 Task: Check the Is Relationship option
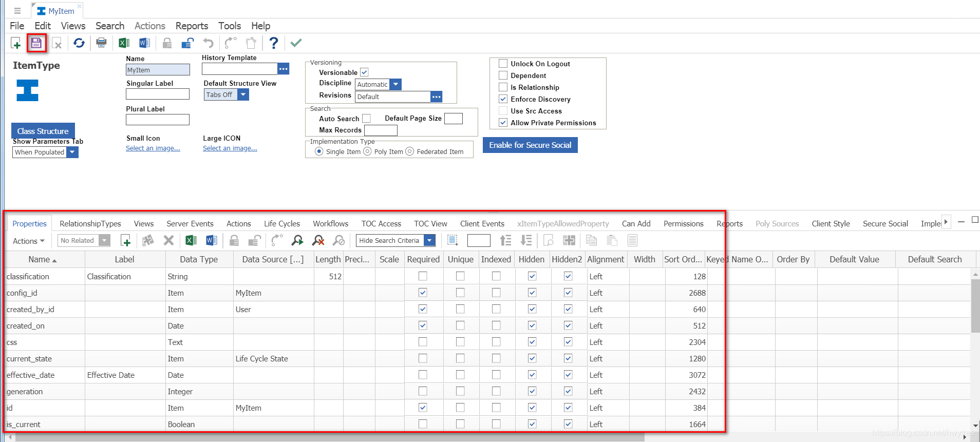coord(503,87)
